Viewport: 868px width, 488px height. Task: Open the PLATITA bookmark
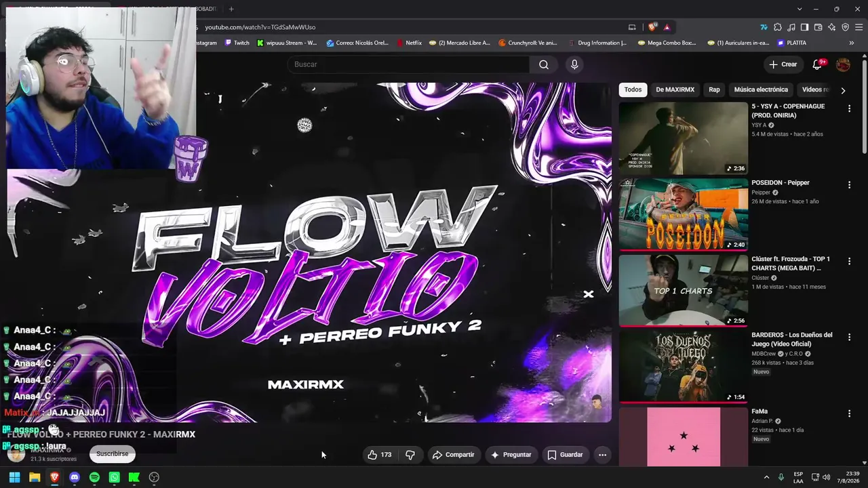point(791,43)
